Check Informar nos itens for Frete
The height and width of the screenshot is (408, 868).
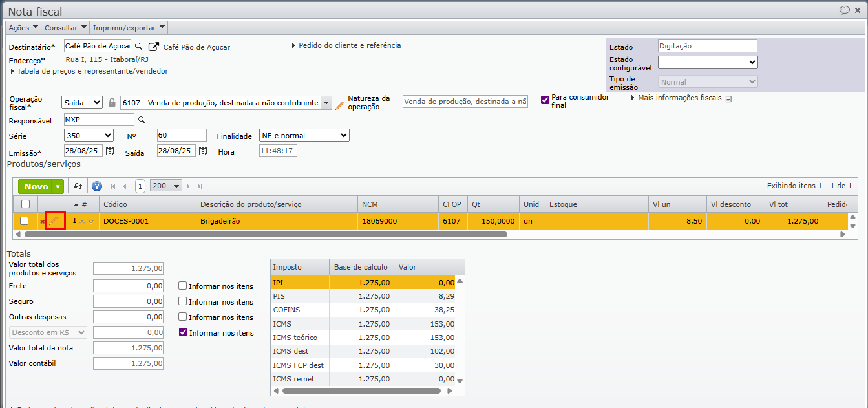click(183, 286)
